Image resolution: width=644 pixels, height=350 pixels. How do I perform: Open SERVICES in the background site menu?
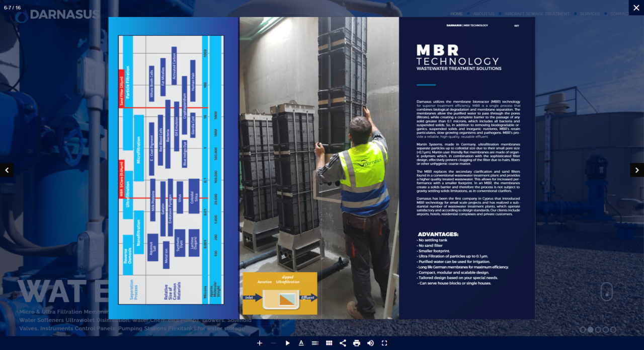pos(590,14)
